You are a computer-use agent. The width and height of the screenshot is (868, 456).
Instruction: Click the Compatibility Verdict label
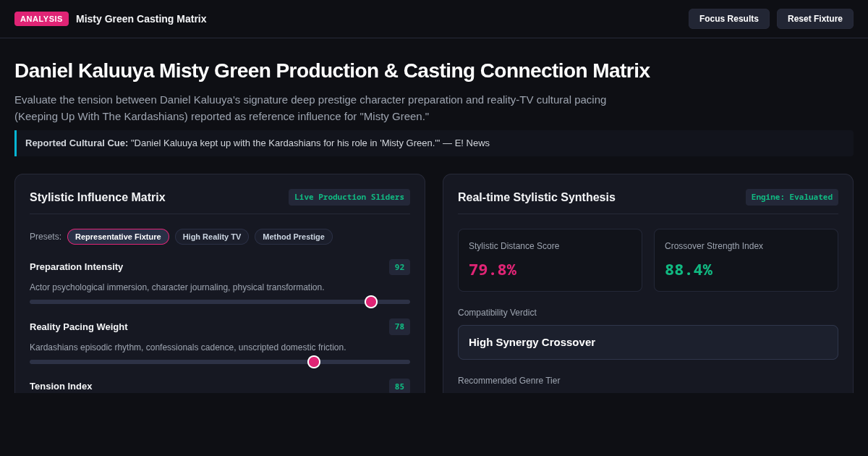[x=497, y=313]
